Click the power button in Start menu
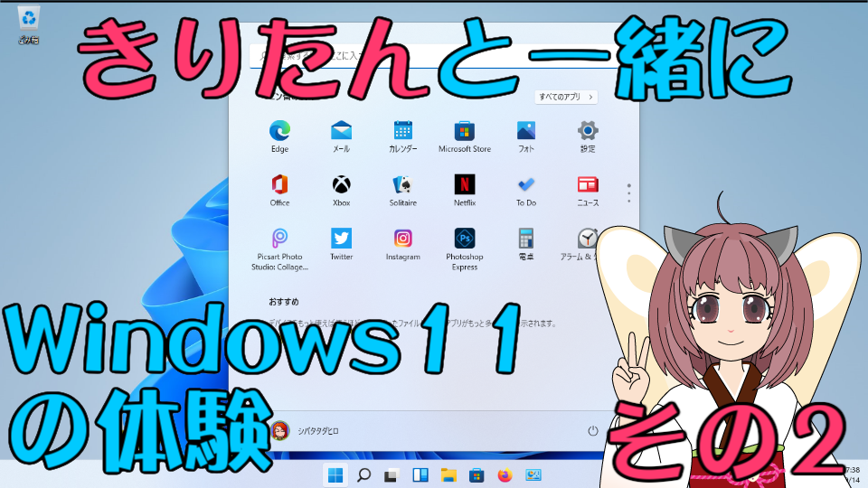 593,430
